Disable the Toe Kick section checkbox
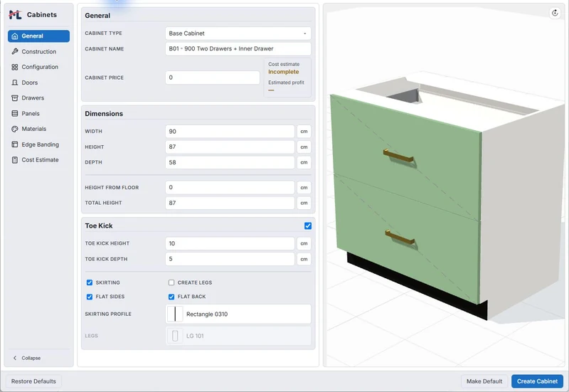 click(x=308, y=226)
